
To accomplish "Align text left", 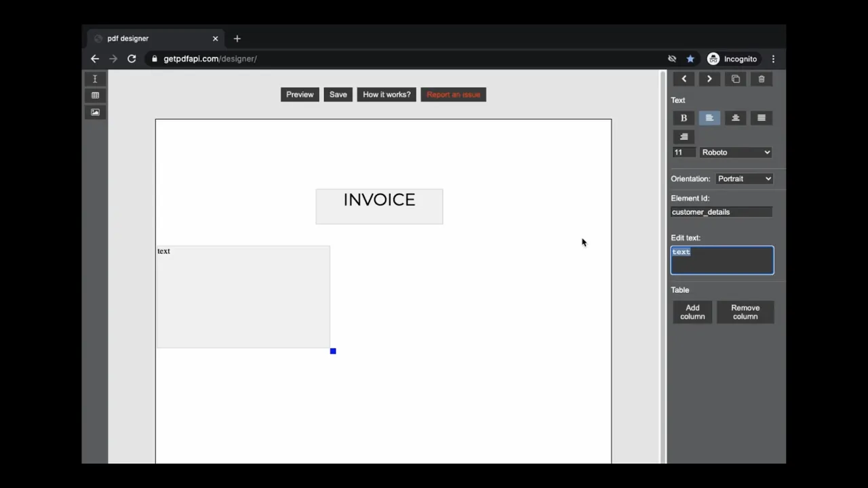I will (x=709, y=118).
